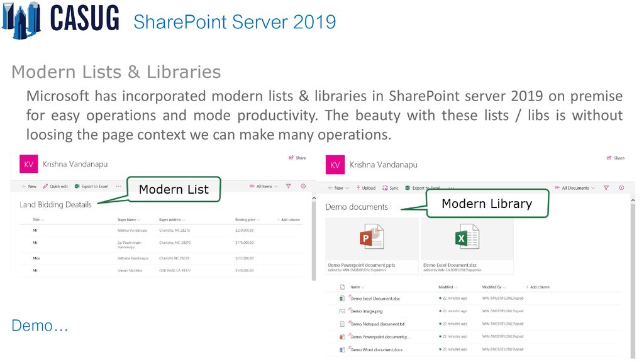Click the text file icon beside Demo Notepad document

[342, 324]
